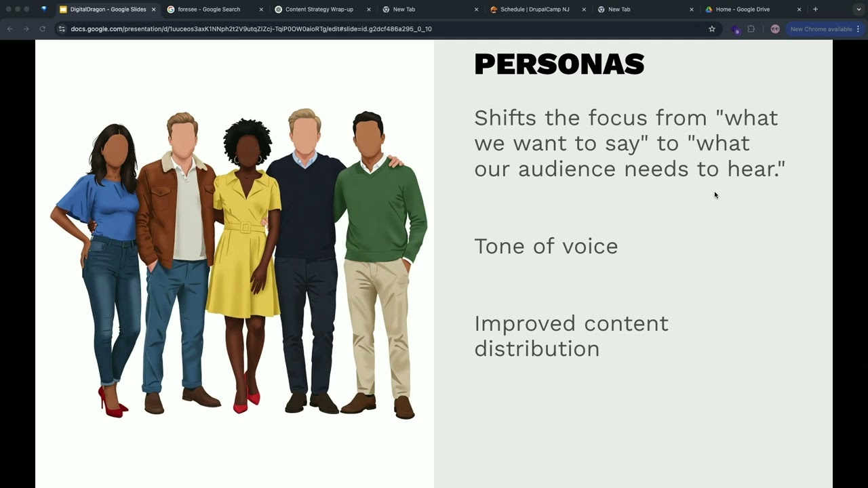The image size is (868, 488).
Task: Open the Chrome profile avatar
Action: [775, 29]
